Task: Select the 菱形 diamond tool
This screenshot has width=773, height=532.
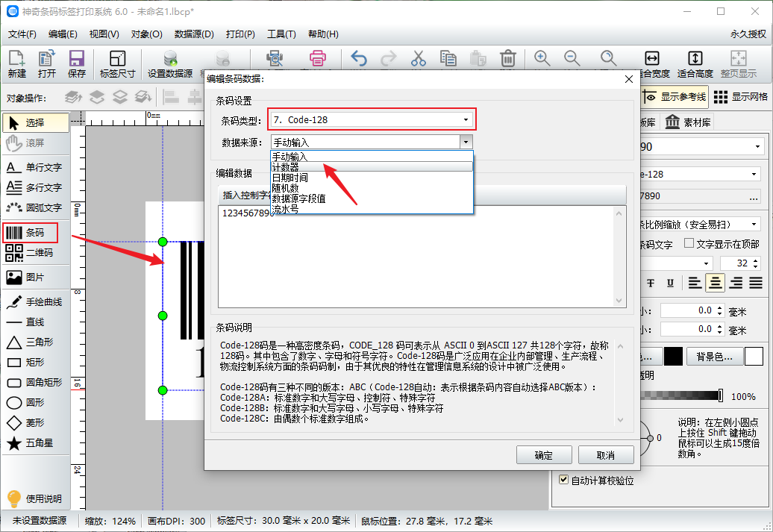Action: point(36,423)
